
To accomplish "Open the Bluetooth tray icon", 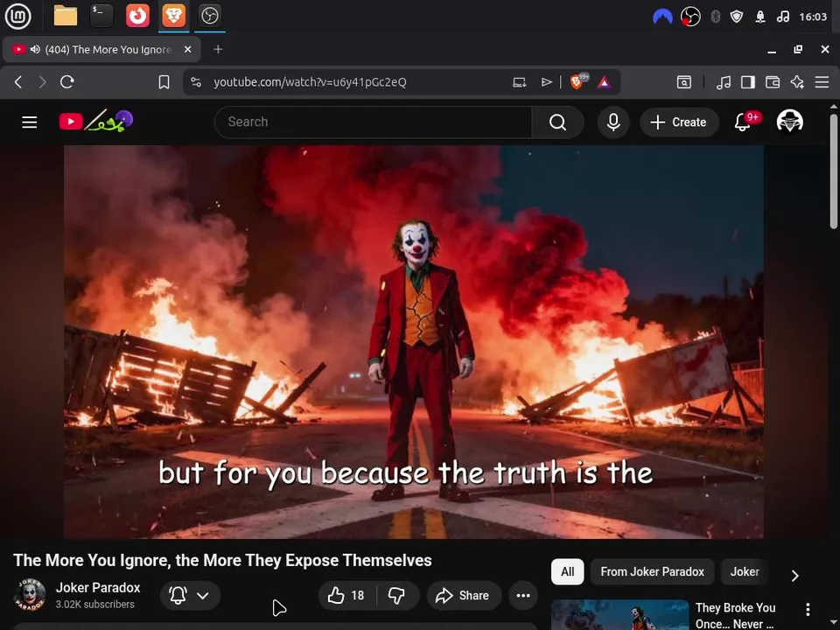I will click(x=715, y=17).
